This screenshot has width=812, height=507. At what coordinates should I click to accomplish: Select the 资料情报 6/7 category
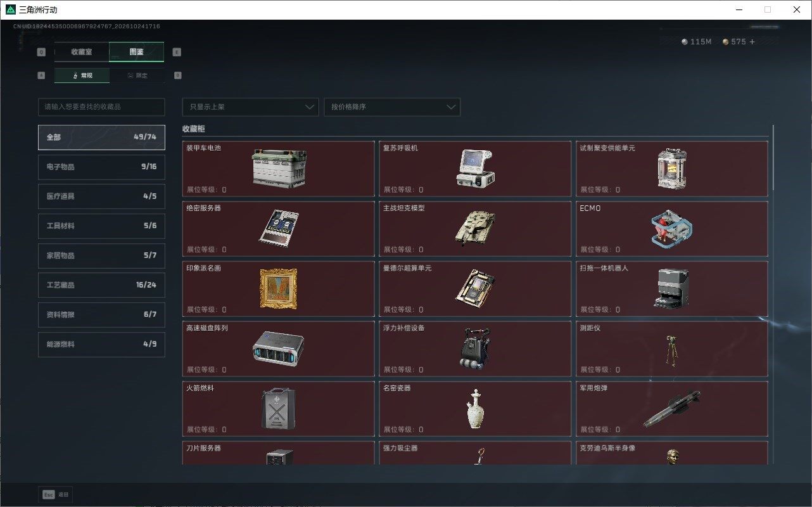coord(101,315)
